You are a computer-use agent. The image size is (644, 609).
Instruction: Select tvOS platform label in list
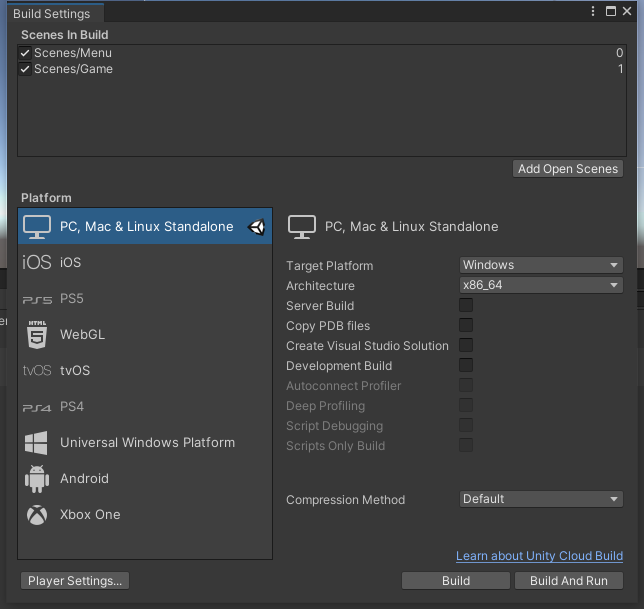pos(75,370)
